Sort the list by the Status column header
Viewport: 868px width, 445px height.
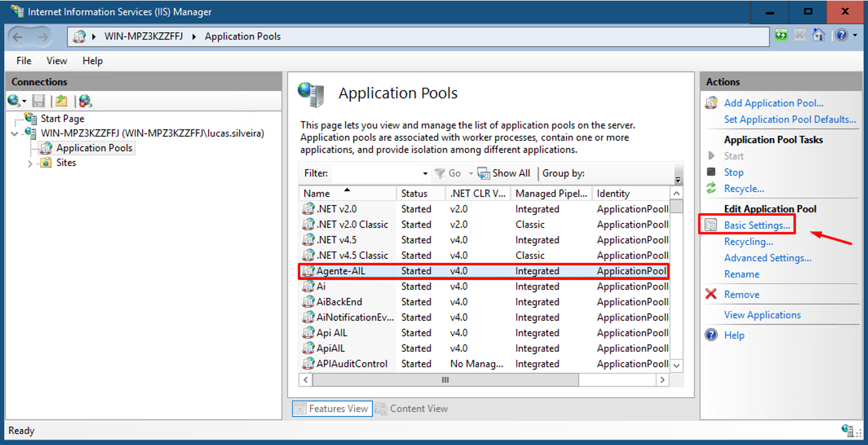421,193
